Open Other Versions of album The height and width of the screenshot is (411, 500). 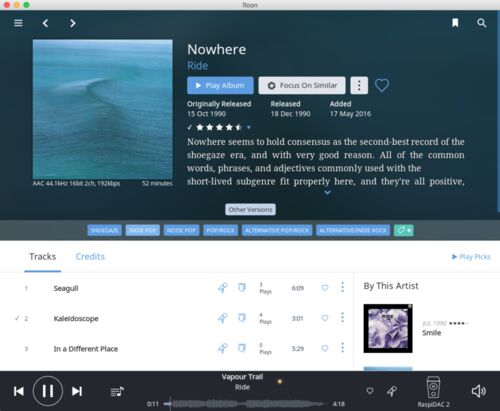[x=250, y=209]
